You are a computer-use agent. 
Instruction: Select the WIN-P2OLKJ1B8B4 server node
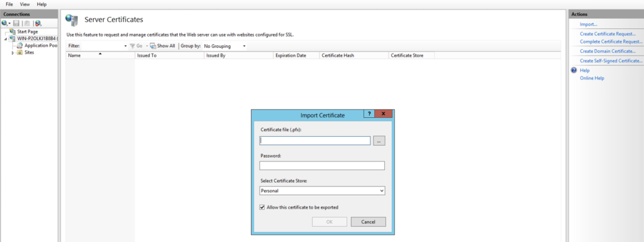pos(37,38)
